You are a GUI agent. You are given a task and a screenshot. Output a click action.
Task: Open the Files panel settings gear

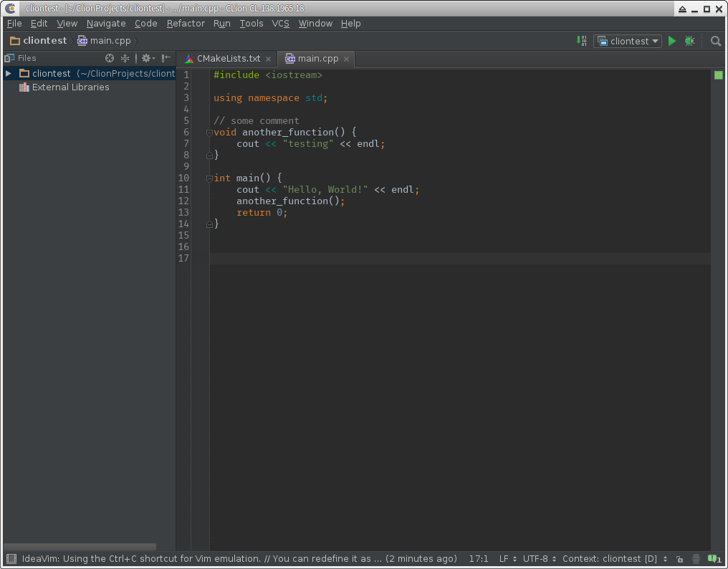coord(148,58)
